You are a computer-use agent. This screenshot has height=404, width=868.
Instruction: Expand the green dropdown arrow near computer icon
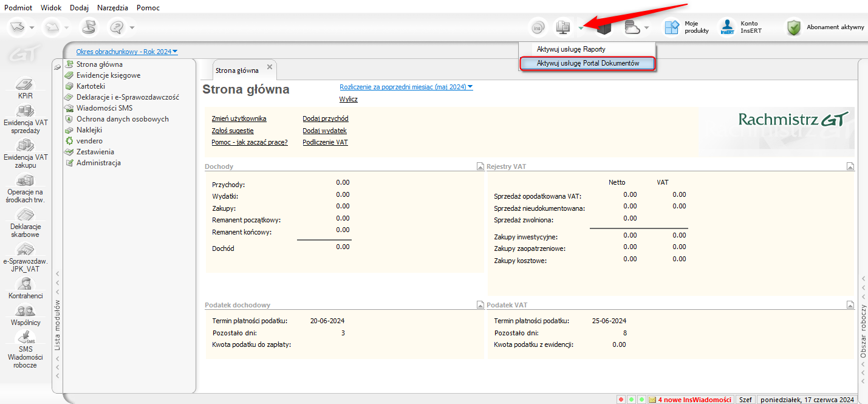(581, 28)
